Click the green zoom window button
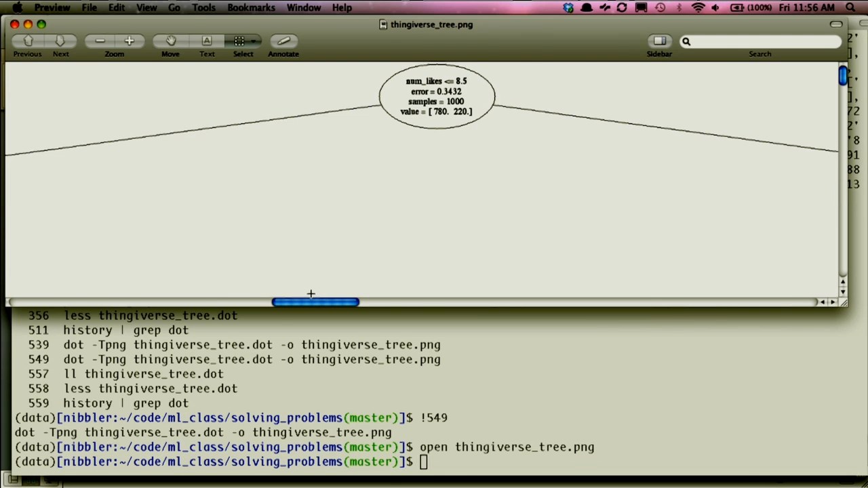This screenshot has height=488, width=868. 41,24
